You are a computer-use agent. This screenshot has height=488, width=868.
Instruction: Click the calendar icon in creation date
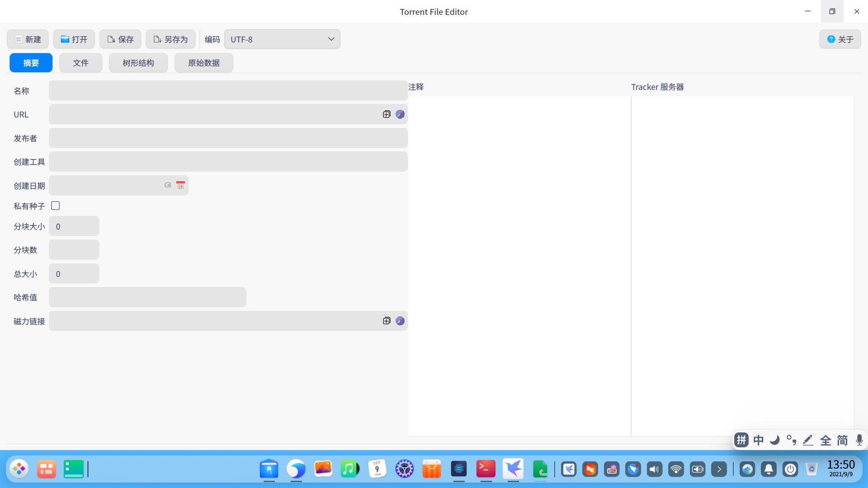coord(180,185)
